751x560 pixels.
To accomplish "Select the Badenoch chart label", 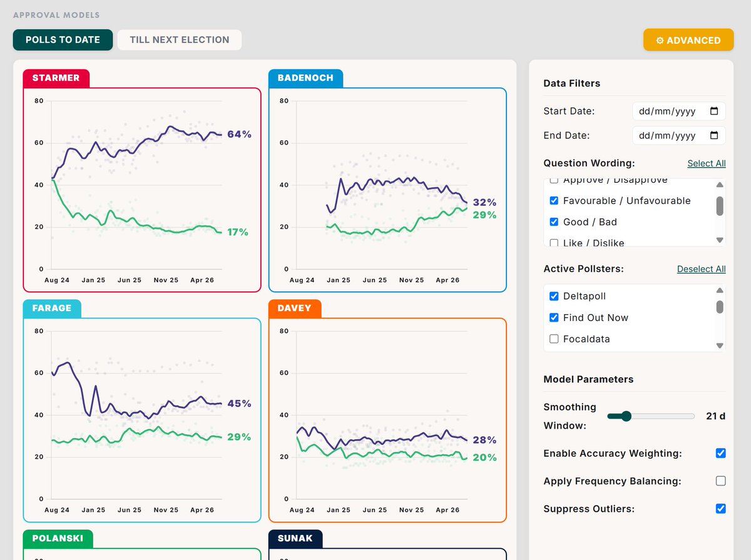I will [306, 78].
